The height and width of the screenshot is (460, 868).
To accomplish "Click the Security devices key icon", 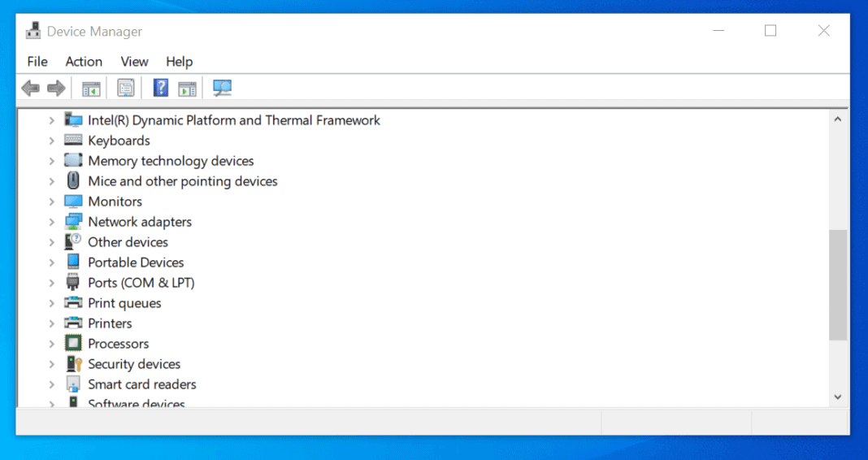I will click(x=74, y=363).
